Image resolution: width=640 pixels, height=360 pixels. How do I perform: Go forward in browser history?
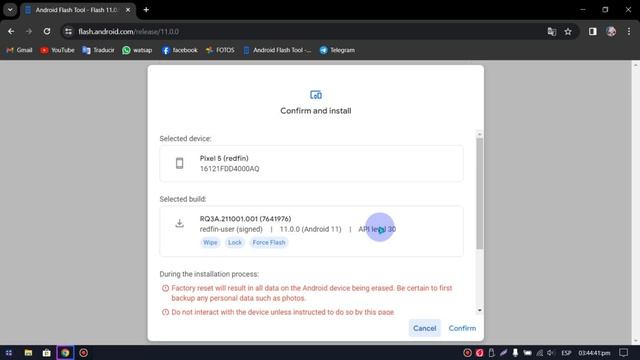pyautogui.click(x=29, y=31)
